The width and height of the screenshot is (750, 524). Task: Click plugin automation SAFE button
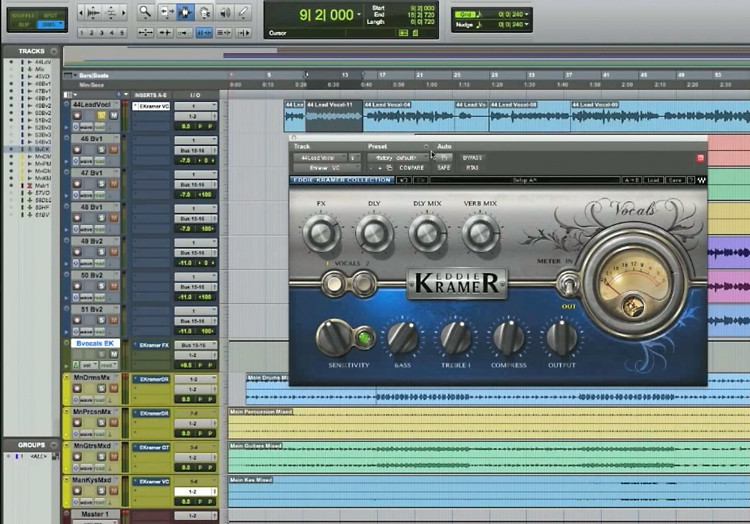pyautogui.click(x=444, y=168)
